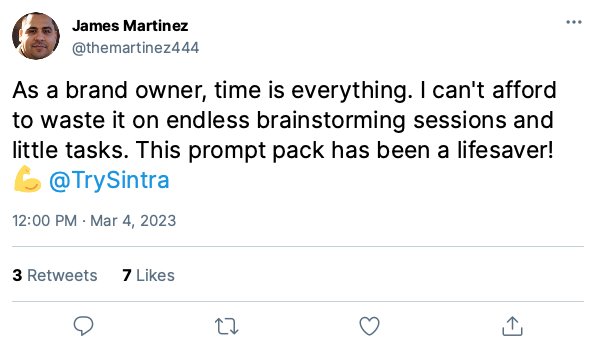This screenshot has height=362, width=596.
Task: Share the tweet via the upload arrow icon
Action: (512, 326)
